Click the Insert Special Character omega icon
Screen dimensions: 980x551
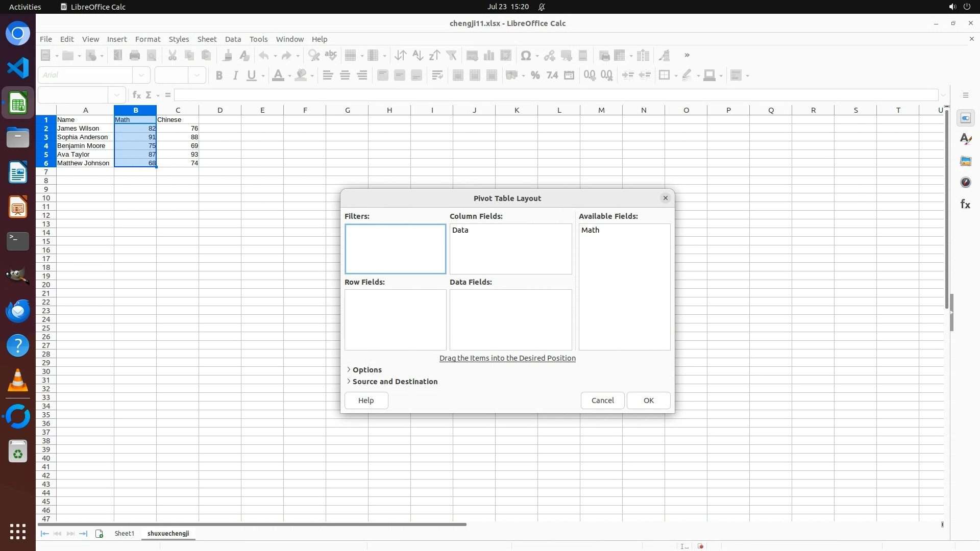click(x=525, y=56)
